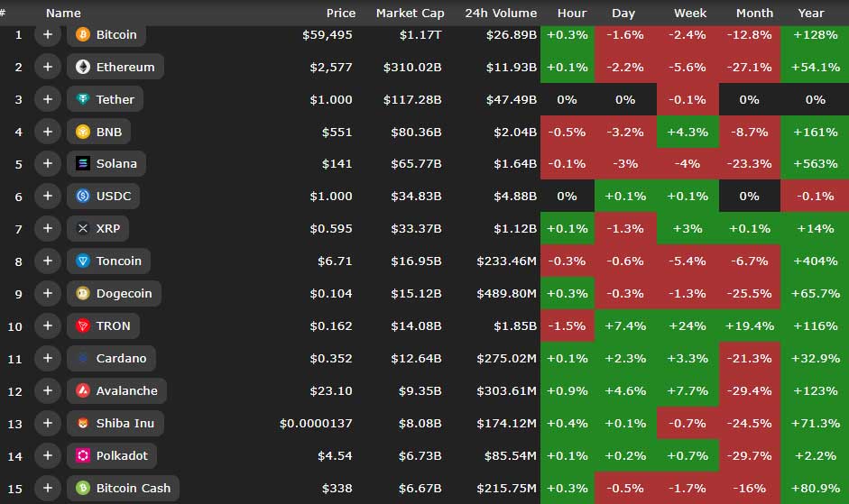
Task: Click the Year column header
Action: tap(811, 13)
